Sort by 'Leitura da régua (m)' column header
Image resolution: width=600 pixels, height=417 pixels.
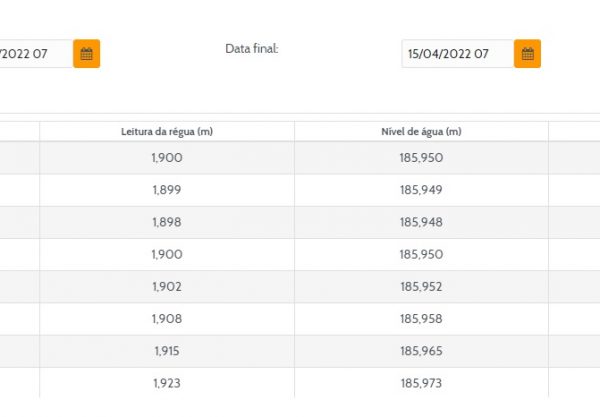coord(167,131)
